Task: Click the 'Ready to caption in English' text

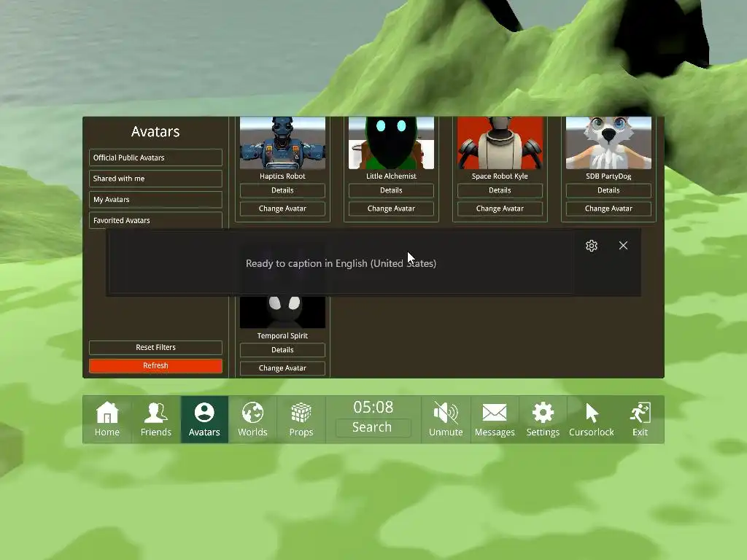Action: click(x=341, y=263)
